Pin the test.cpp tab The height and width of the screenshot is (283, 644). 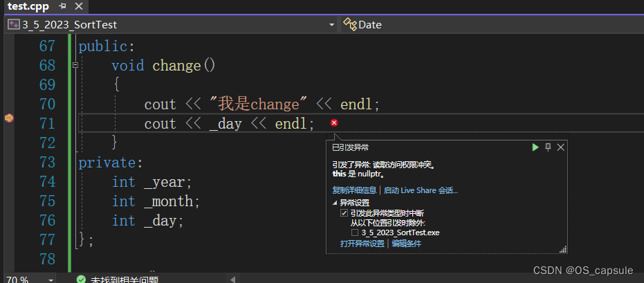[x=62, y=6]
